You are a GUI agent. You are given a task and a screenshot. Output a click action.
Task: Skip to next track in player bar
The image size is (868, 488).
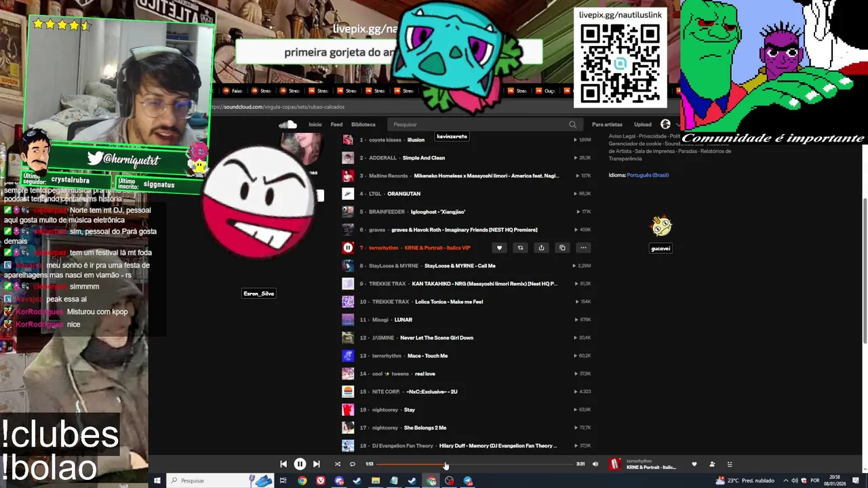point(316,464)
